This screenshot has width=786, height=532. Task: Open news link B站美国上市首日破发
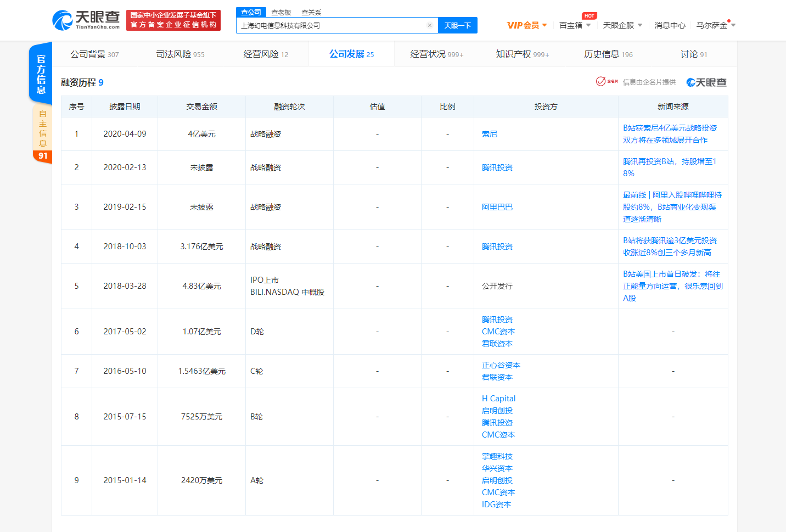click(x=672, y=286)
